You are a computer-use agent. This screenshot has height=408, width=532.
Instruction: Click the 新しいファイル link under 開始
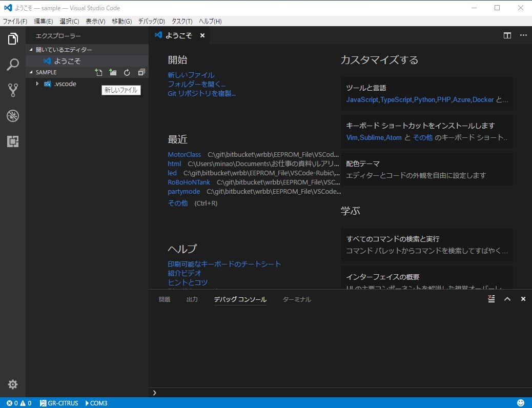[191, 75]
